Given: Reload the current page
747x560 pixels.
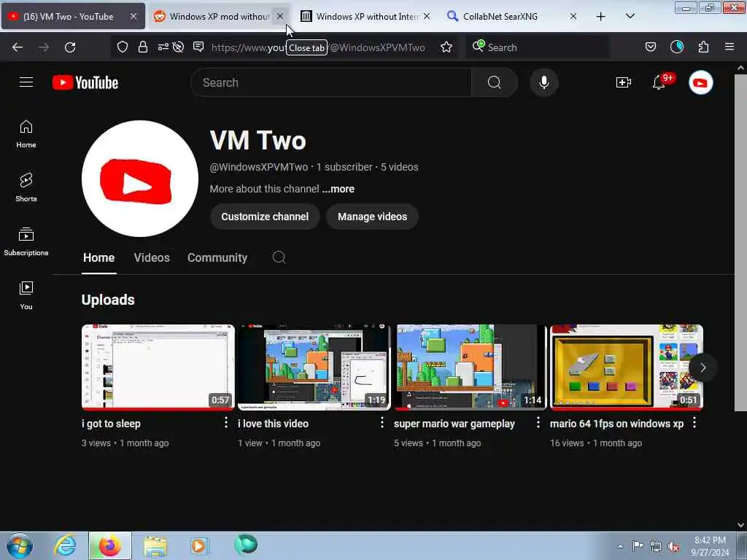Looking at the screenshot, I should click(70, 47).
